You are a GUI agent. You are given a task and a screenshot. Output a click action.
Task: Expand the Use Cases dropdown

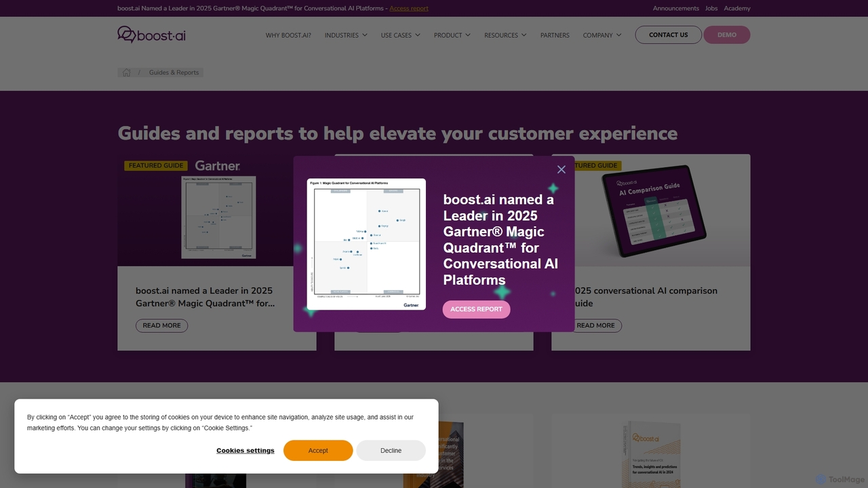pos(400,35)
